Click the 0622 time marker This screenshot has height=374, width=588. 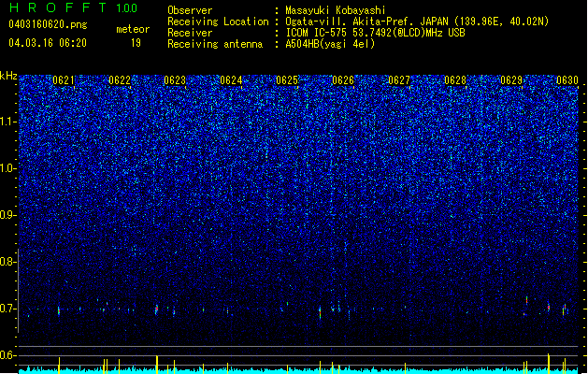click(x=120, y=80)
